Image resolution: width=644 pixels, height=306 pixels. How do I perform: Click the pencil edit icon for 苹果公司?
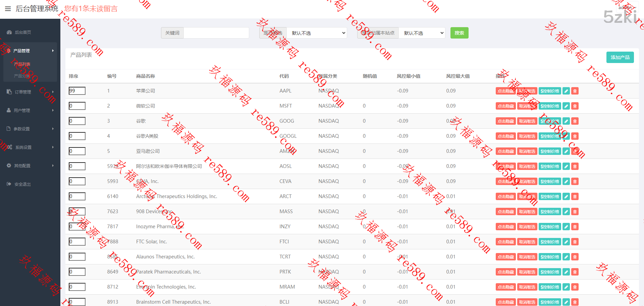[x=566, y=91]
